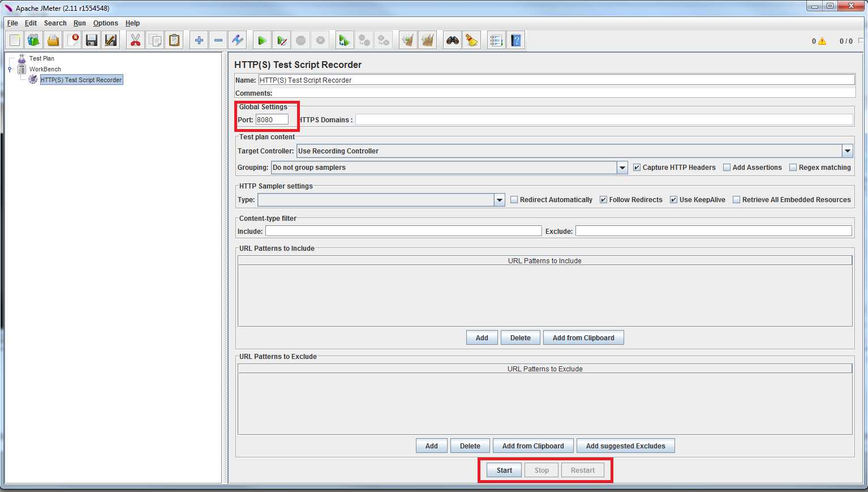The image size is (868, 492).
Task: Click Add under URL Patterns to Exclude
Action: coord(432,446)
